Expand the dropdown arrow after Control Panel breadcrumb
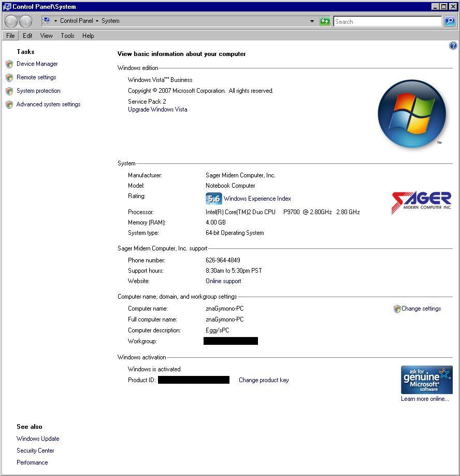460x476 pixels. point(97,21)
